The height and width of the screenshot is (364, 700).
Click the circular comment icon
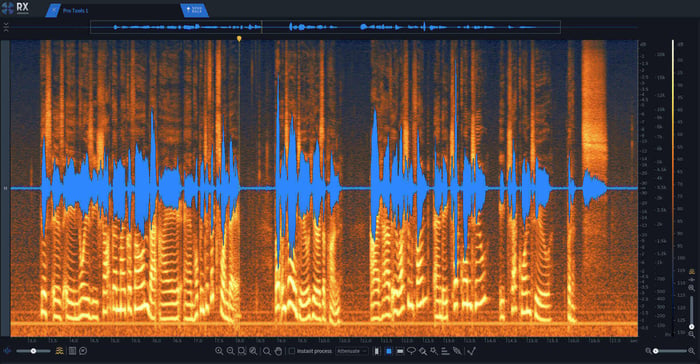coord(83,351)
